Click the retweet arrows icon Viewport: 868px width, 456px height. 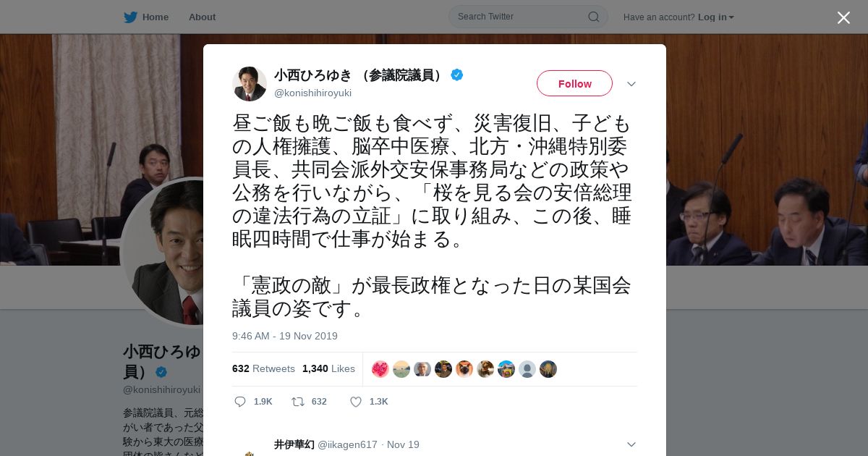[x=297, y=402]
